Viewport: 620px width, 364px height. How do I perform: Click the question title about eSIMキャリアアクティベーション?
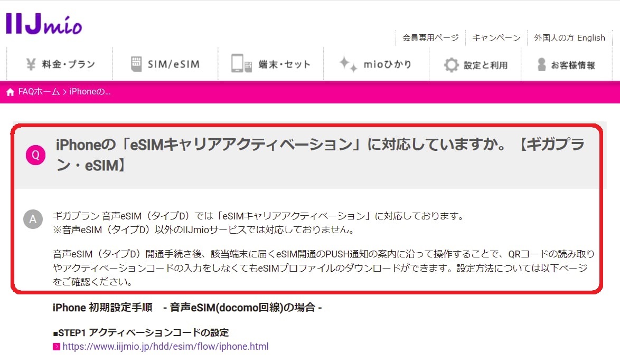point(320,155)
